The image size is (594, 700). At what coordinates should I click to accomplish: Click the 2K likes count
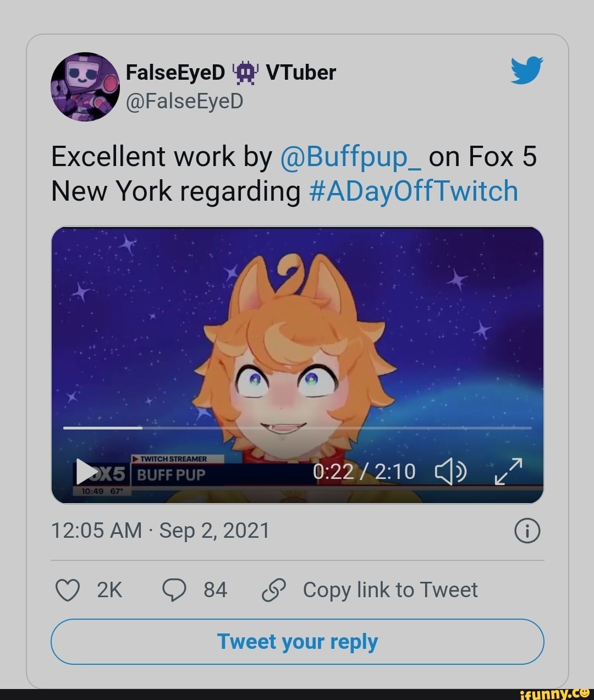[x=109, y=590]
